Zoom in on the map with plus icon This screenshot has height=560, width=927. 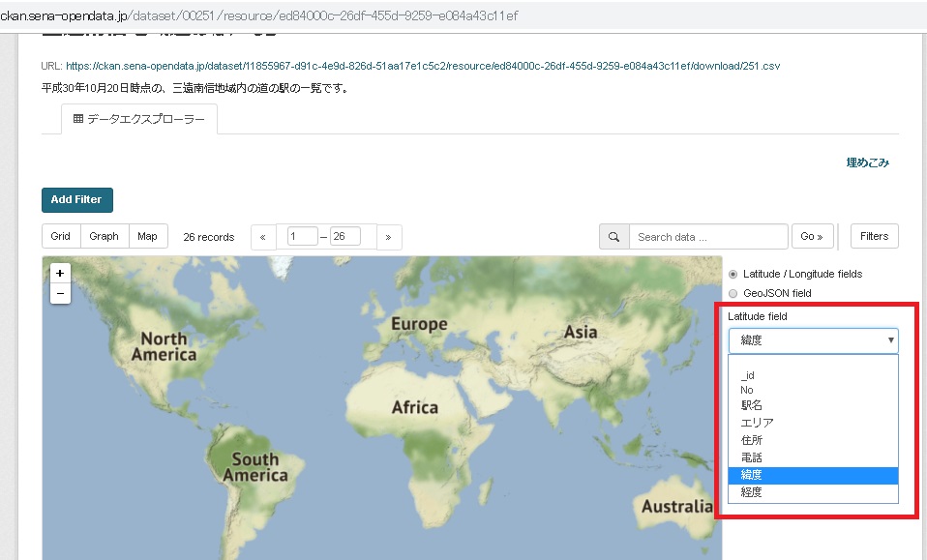click(60, 274)
